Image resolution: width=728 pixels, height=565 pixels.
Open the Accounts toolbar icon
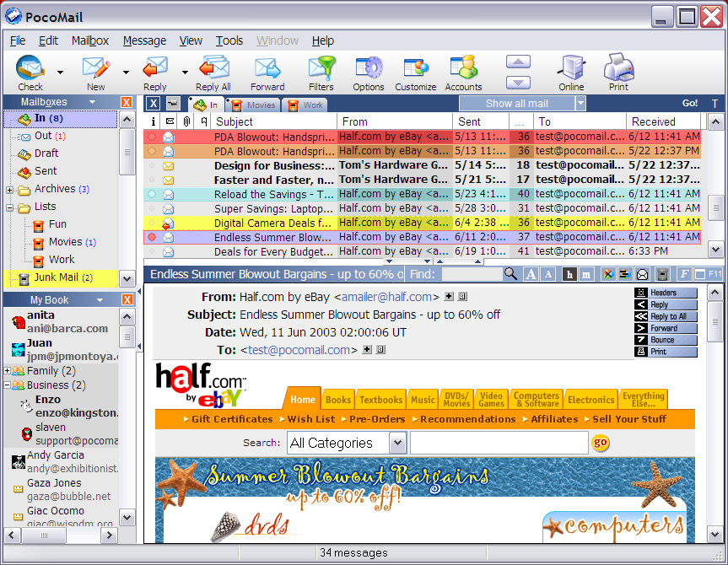click(x=463, y=68)
